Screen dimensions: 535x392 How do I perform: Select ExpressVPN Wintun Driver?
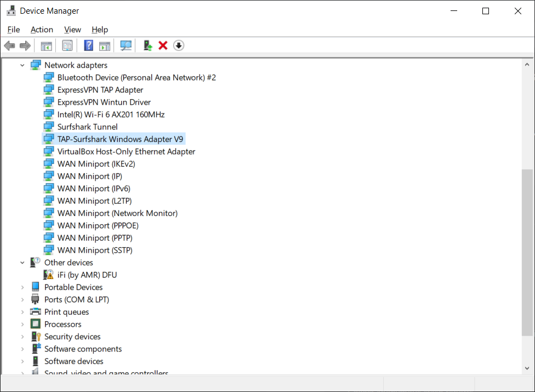point(104,102)
